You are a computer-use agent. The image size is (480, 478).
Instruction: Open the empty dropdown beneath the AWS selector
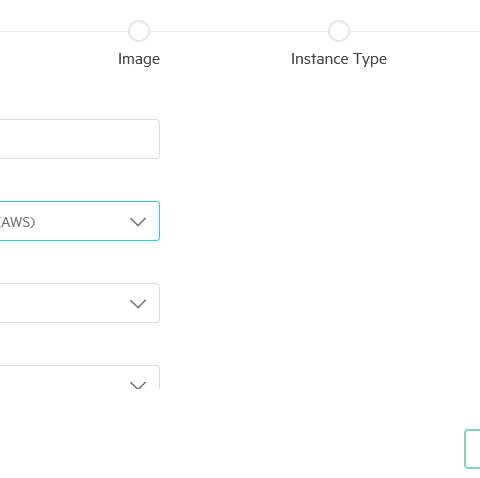point(80,303)
